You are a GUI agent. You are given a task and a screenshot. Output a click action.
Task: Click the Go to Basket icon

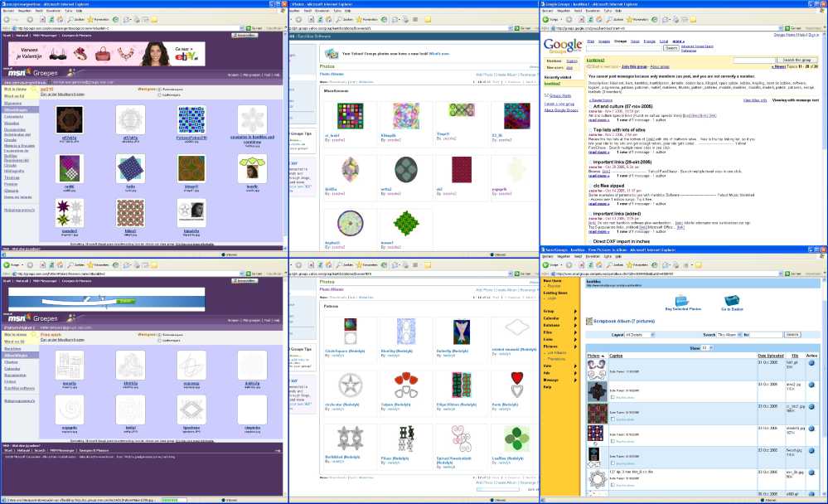coord(734,299)
